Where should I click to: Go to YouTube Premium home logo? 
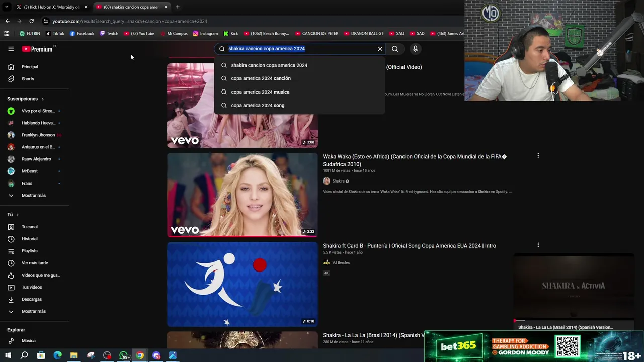pyautogui.click(x=37, y=49)
